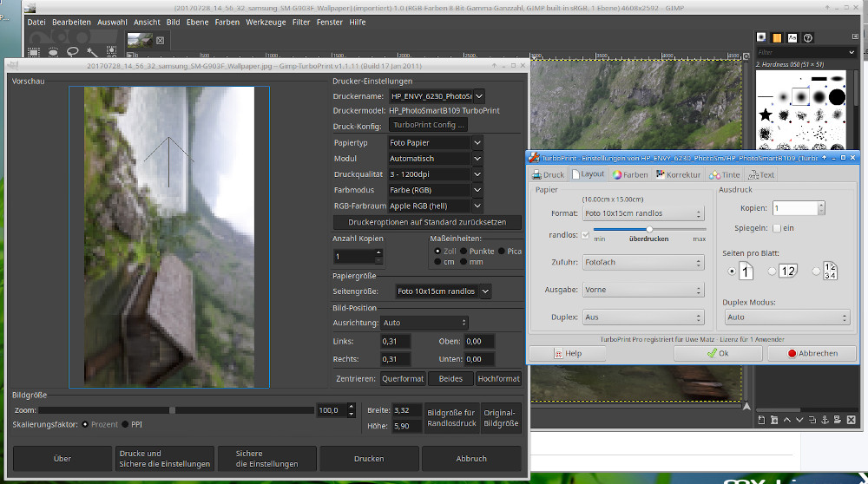Image resolution: width=868 pixels, height=484 pixels.
Task: Expand the Zufuhr dropdown set to Fotofach
Action: click(x=642, y=262)
